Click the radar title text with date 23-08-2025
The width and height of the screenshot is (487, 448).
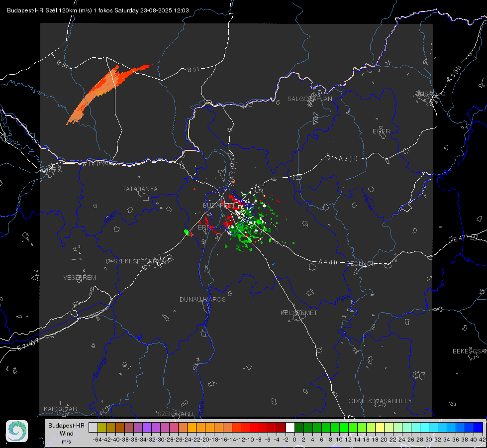pos(98,10)
